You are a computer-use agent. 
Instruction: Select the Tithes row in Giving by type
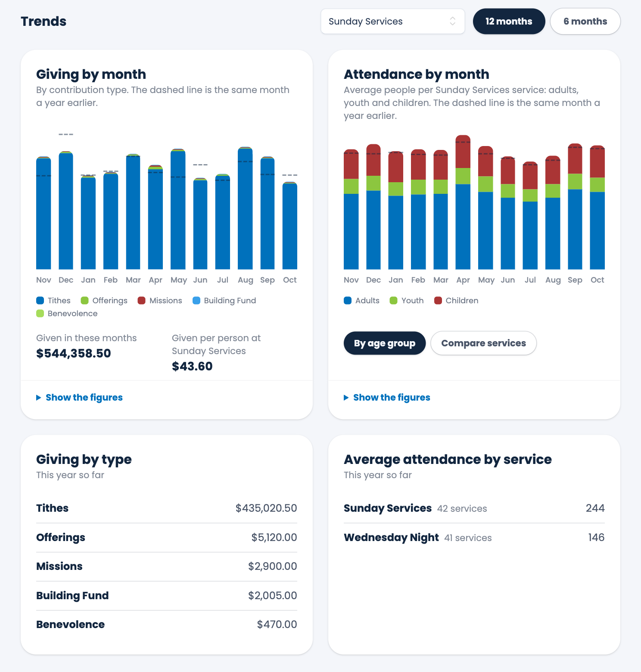(166, 508)
